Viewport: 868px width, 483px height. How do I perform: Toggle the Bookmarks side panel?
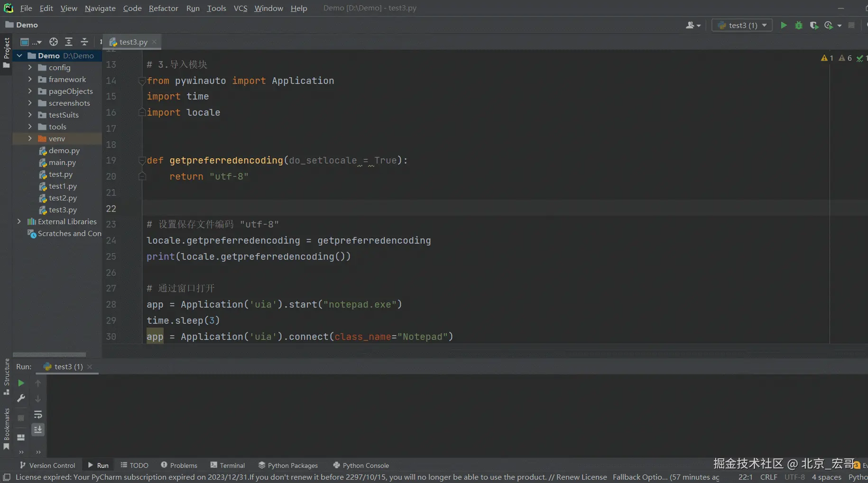(7, 429)
